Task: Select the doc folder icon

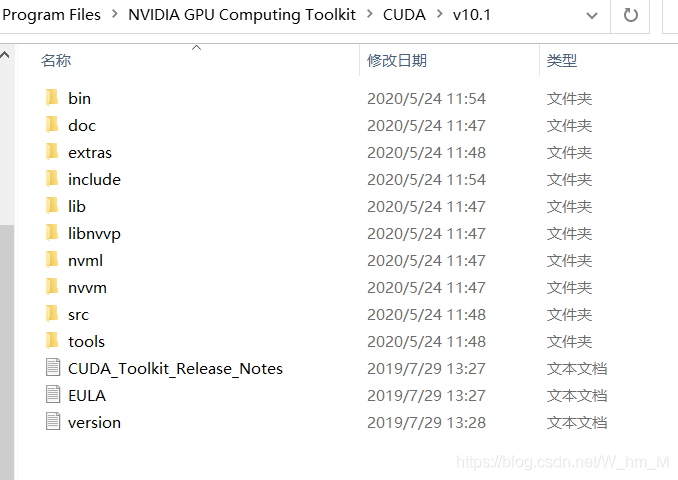Action: pos(52,125)
